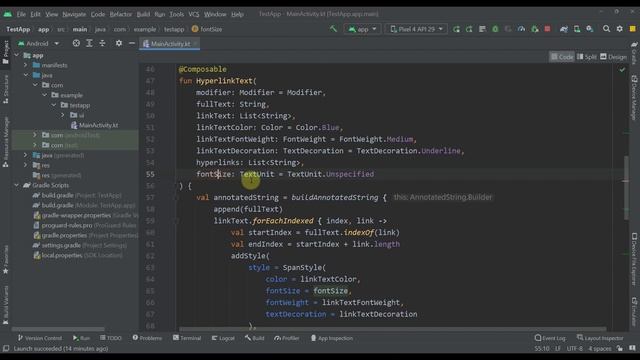Click the fontSize breadcrumb item
The image size is (640, 360).
207,29
